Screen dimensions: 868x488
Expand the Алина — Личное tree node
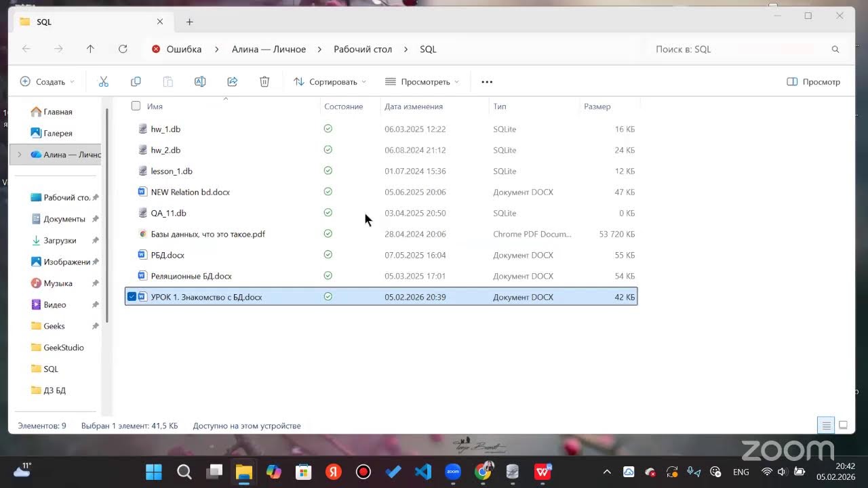pyautogui.click(x=19, y=155)
